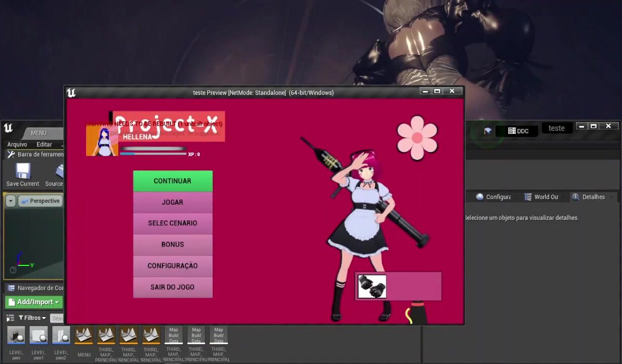Click the DDC status button

point(518,131)
